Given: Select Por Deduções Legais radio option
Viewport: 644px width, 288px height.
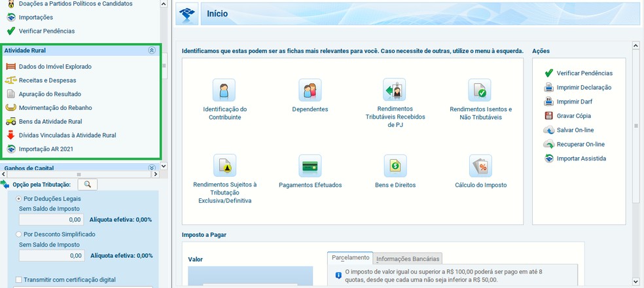Looking at the screenshot, I should [x=18, y=198].
